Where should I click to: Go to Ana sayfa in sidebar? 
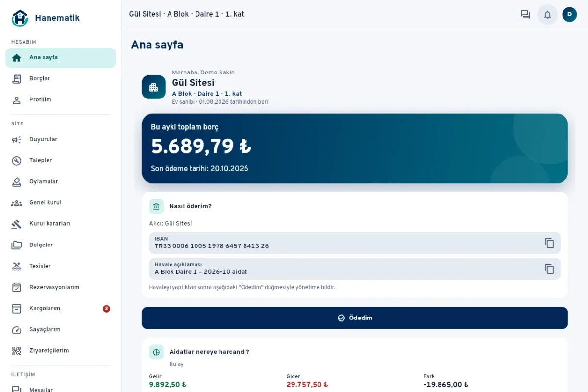(x=61, y=58)
